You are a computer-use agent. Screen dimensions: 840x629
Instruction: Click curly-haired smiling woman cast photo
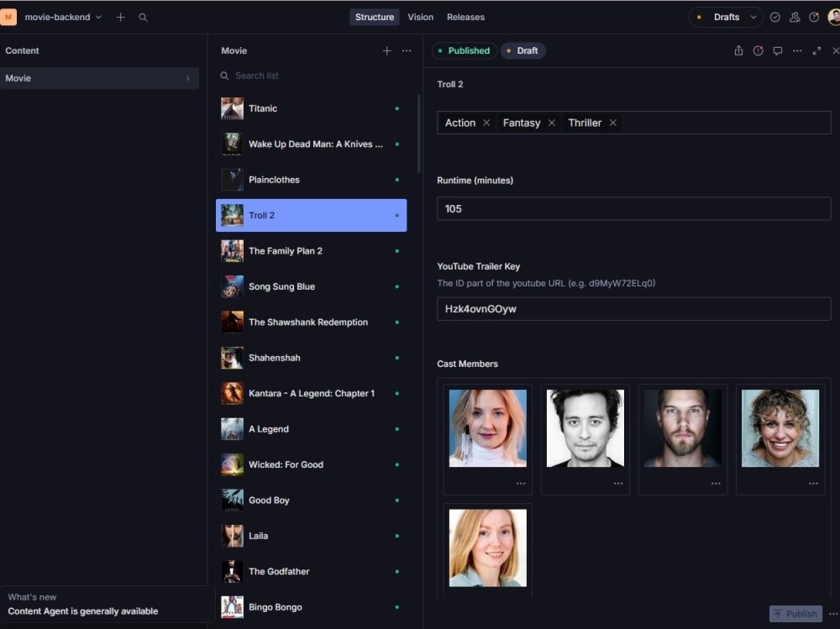tap(780, 428)
